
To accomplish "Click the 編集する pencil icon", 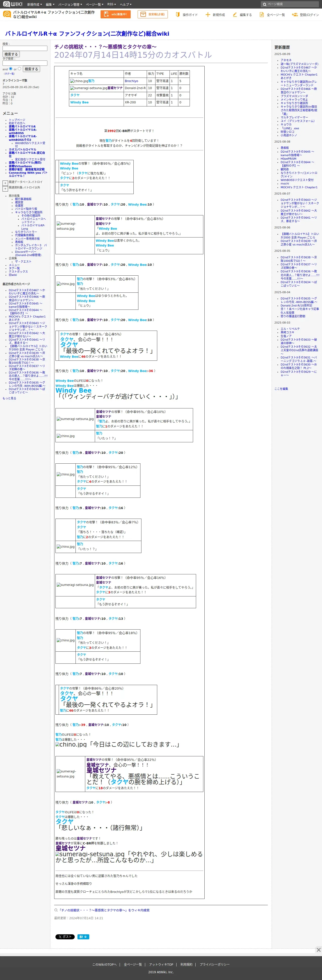I will pyautogui.click(x=234, y=15).
